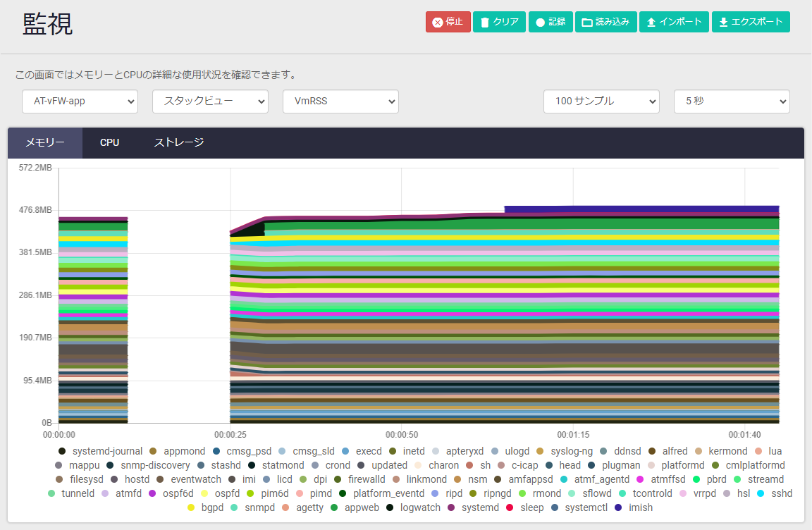Viewport: 812px width, 530px height.
Task: Toggle pim6d legend entry
Action: (268, 493)
